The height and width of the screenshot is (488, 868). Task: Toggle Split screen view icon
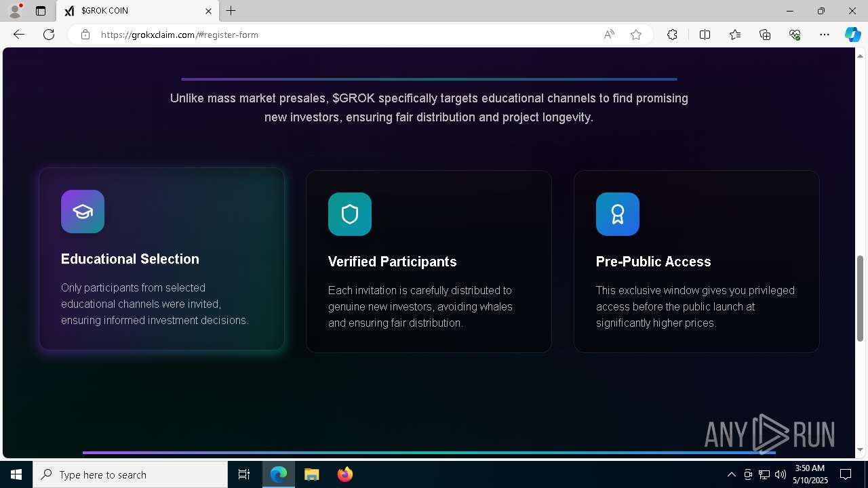click(x=705, y=35)
